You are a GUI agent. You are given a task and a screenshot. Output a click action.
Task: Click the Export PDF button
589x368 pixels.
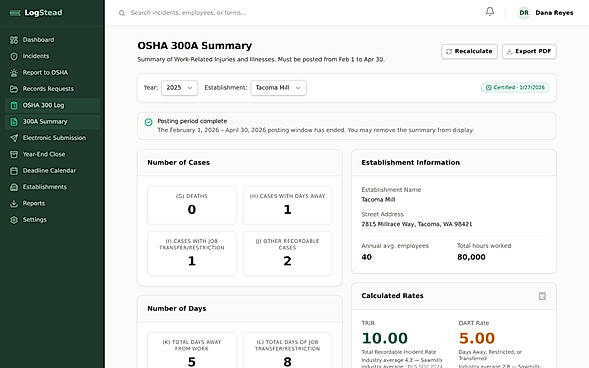click(x=529, y=51)
